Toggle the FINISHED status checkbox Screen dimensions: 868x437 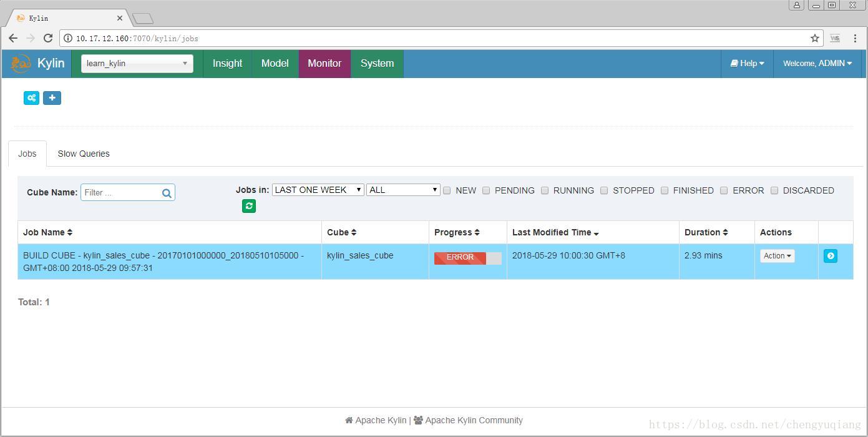coord(665,190)
